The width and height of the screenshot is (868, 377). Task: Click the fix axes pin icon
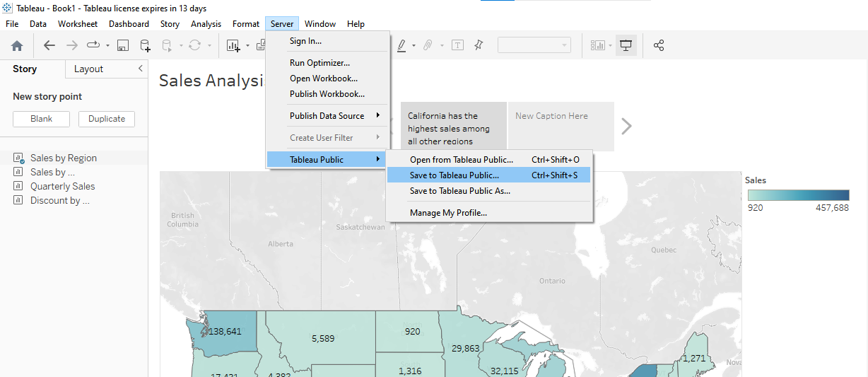(x=479, y=45)
